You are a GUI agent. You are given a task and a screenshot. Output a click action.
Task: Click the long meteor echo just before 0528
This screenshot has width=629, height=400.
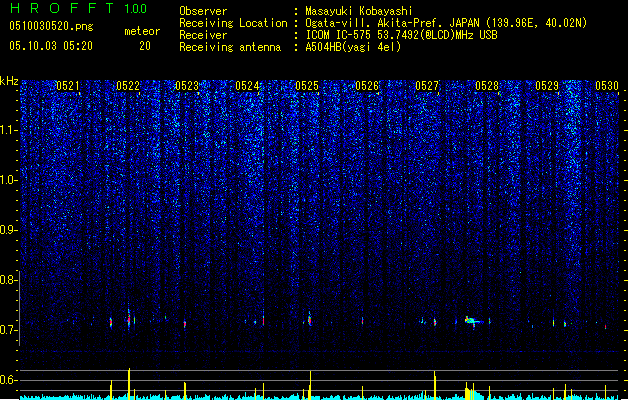[473, 321]
